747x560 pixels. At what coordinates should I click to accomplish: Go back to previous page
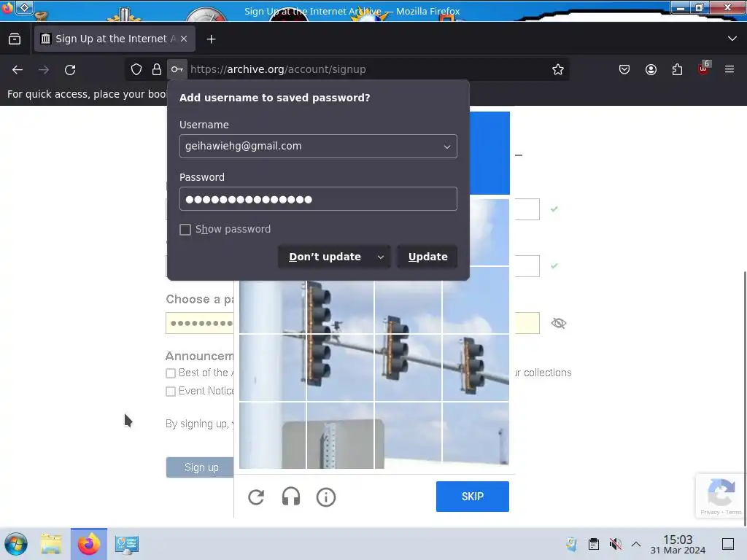pos(18,70)
